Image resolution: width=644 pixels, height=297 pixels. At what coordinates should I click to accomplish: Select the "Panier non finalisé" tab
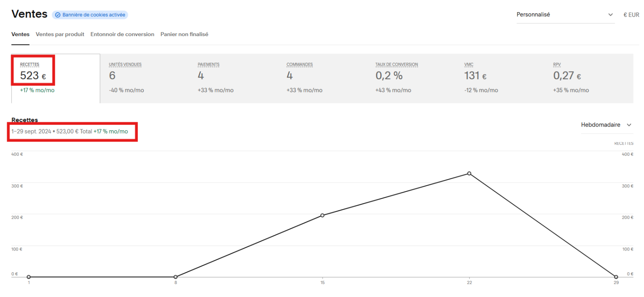(x=184, y=34)
